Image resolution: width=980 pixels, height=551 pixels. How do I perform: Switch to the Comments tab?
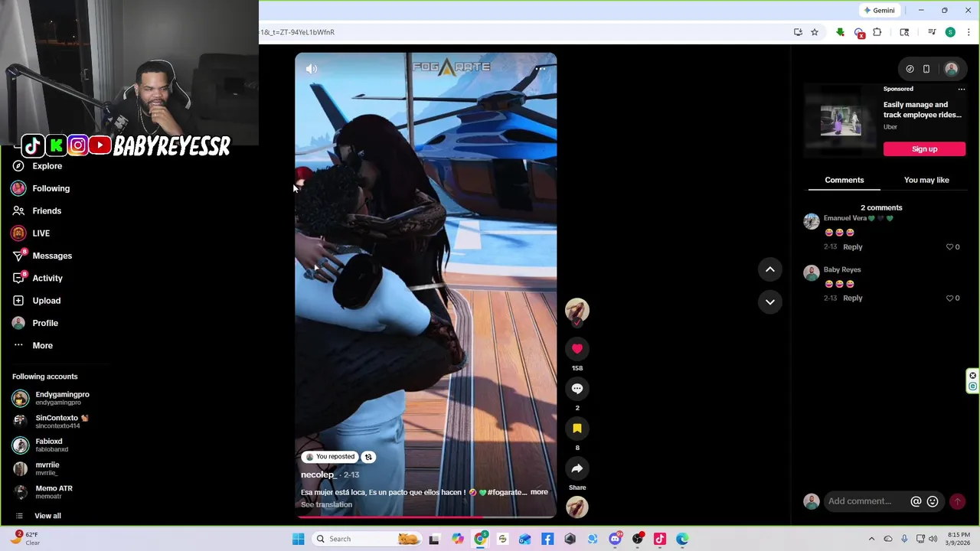pyautogui.click(x=844, y=180)
